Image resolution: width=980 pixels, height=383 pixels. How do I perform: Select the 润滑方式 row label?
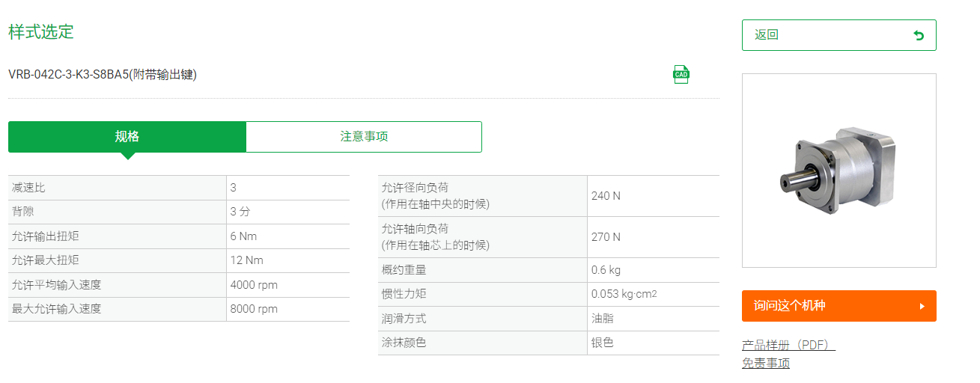[404, 319]
